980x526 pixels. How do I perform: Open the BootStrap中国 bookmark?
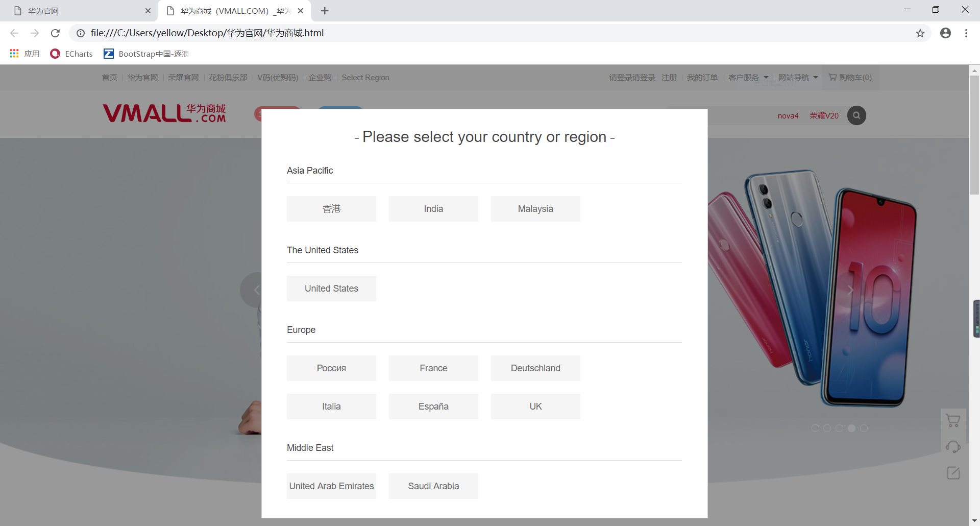(146, 54)
